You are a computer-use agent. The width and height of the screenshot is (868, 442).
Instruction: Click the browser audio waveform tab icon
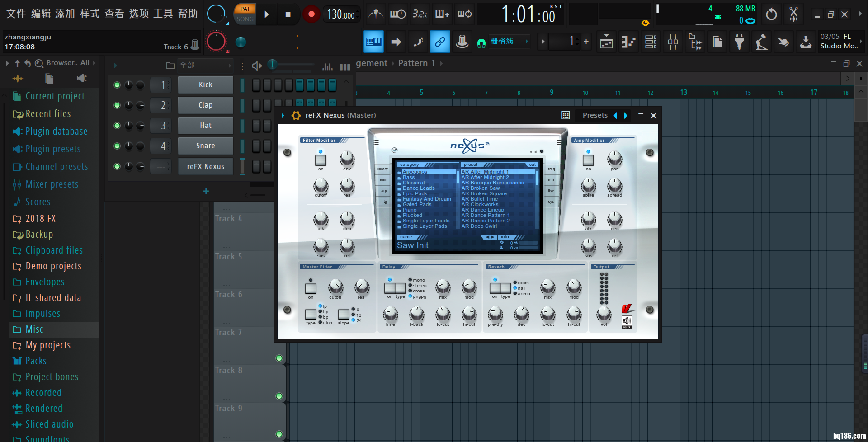coord(18,79)
